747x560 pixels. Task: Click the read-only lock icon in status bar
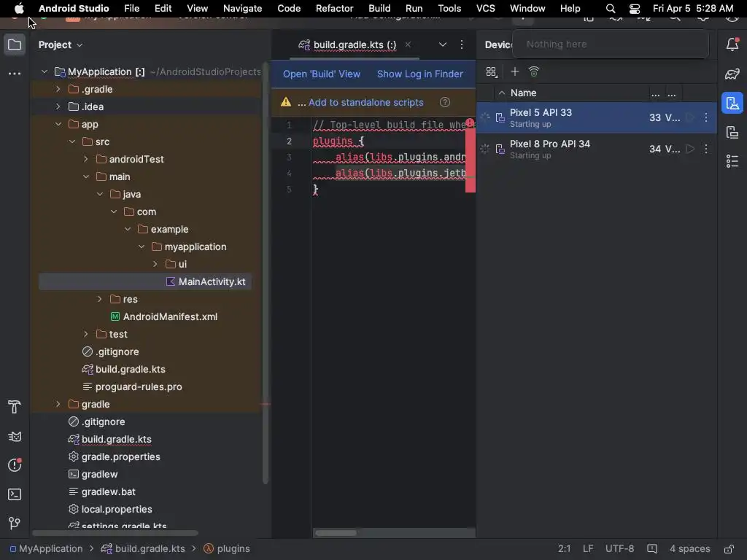729,549
